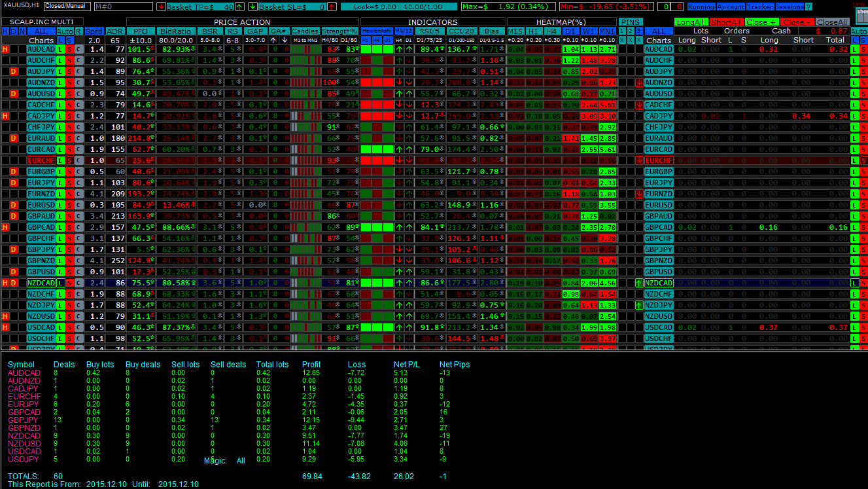This screenshot has height=489, width=868.
Task: Click the grey CloseAll button
Action: coord(833,22)
